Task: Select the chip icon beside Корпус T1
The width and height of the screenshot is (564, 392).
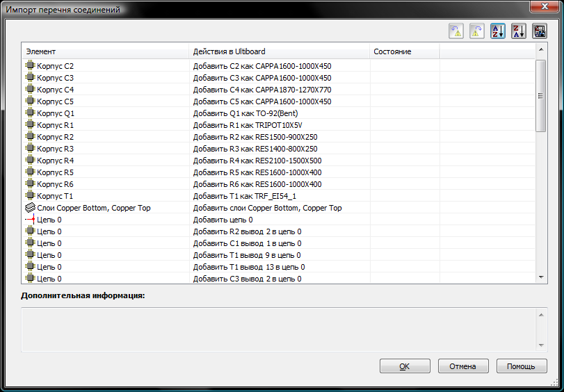Action: [30, 196]
